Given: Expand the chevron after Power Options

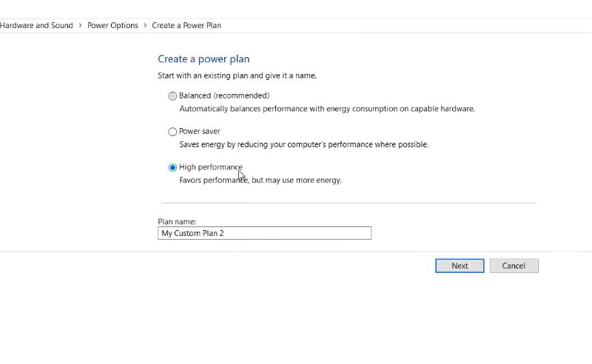Looking at the screenshot, I should click(x=145, y=25).
